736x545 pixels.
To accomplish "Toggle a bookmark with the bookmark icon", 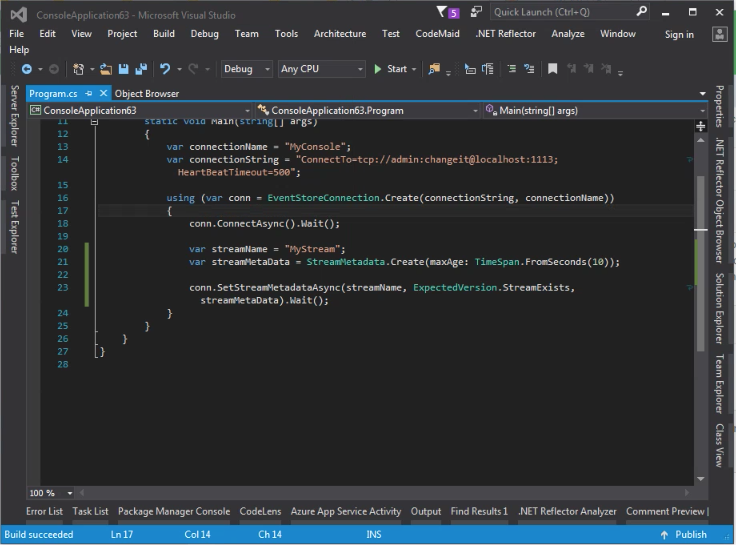I will tap(552, 69).
